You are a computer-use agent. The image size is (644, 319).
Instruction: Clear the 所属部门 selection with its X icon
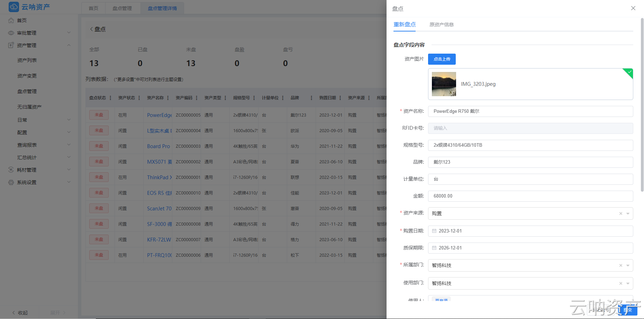pos(620,265)
